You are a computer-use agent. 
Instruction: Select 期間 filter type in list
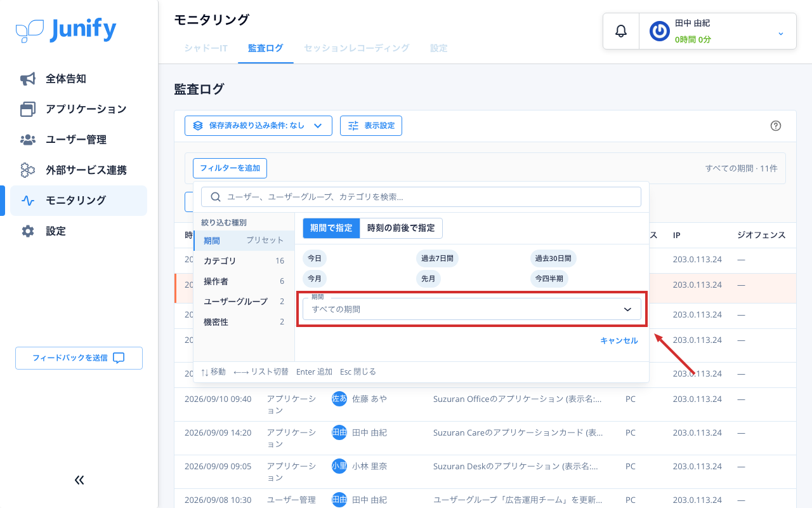tap(244, 241)
